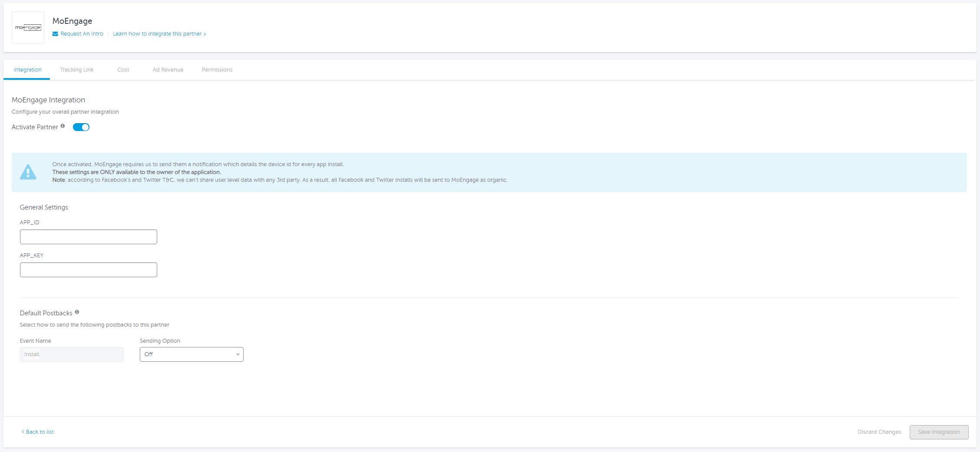Click the MoEngage logo thumbnail

click(28, 27)
